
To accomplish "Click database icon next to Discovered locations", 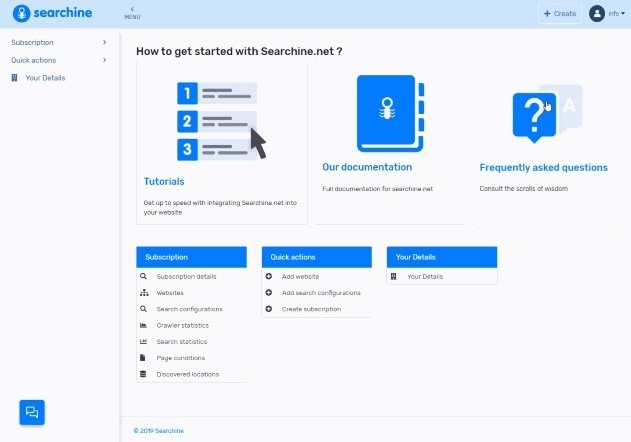I will click(x=143, y=374).
